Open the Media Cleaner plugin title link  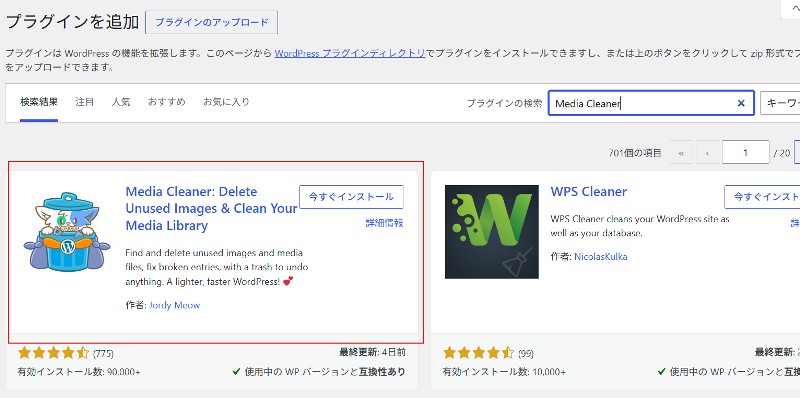(211, 208)
